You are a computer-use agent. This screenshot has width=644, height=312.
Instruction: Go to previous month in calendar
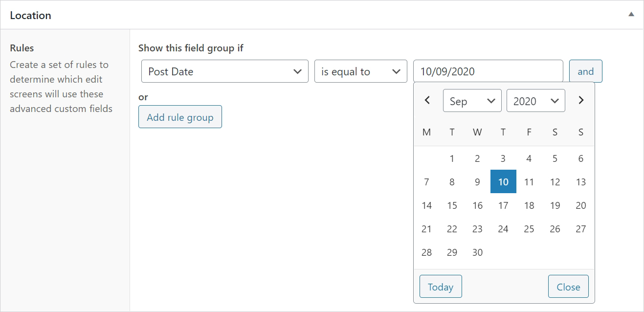pyautogui.click(x=427, y=101)
